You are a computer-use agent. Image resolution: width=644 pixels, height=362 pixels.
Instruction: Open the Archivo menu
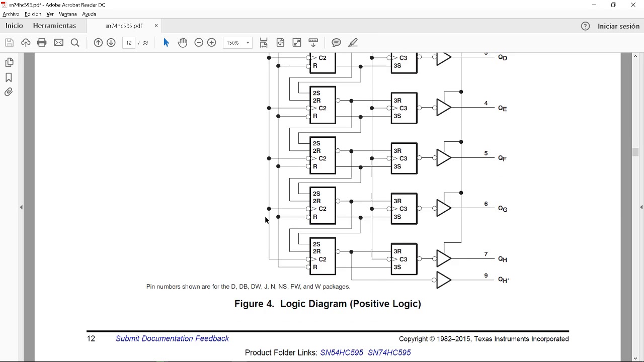pyautogui.click(x=11, y=14)
